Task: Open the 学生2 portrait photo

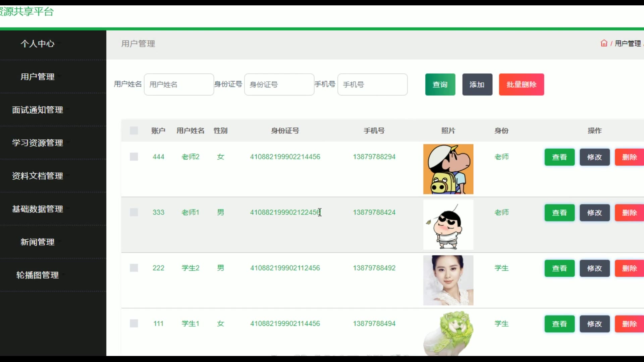Action: (448, 280)
